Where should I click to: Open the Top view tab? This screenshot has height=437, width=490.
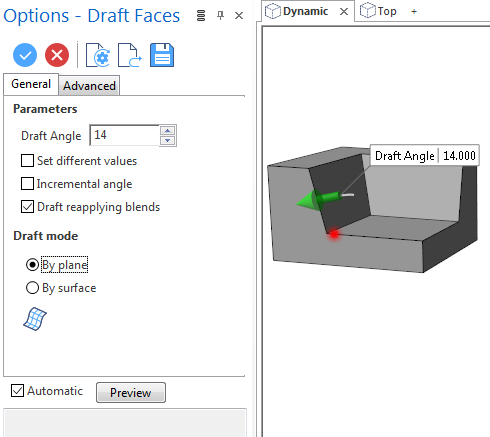tap(379, 11)
